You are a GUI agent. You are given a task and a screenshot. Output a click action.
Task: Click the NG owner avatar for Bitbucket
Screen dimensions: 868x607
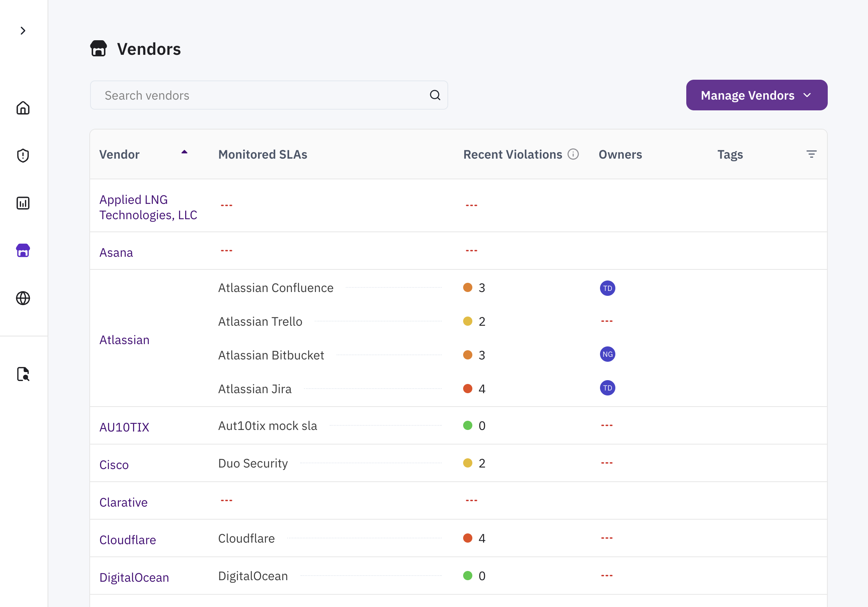[607, 354]
